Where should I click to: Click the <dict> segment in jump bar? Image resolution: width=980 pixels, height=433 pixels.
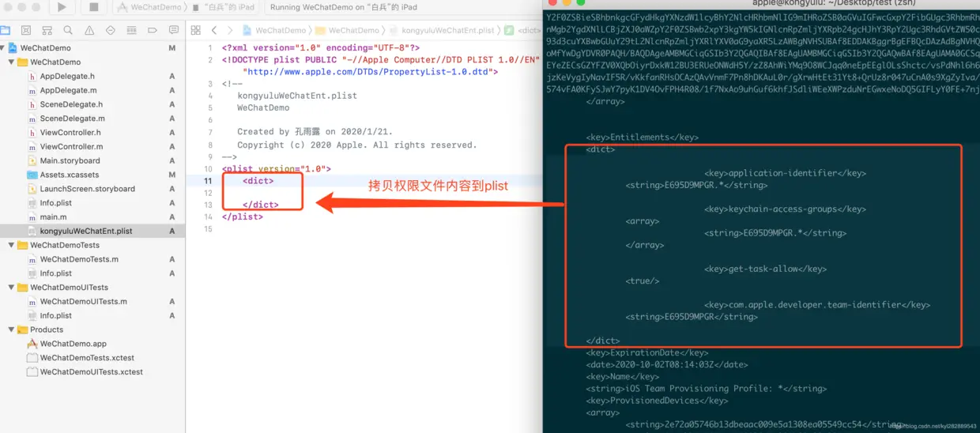523,31
